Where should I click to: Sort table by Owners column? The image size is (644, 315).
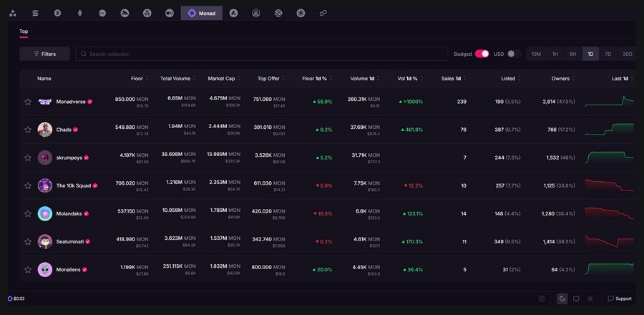(x=560, y=78)
